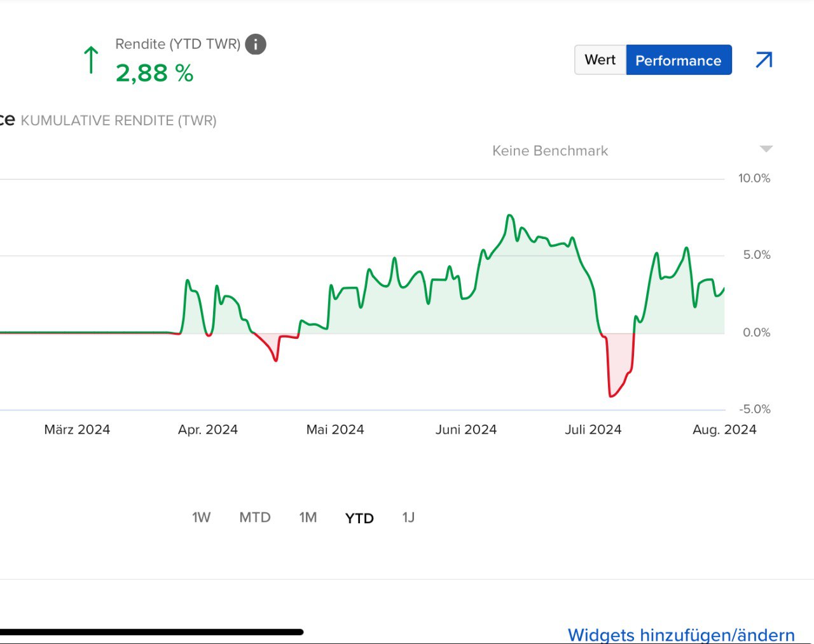The height and width of the screenshot is (644, 814).
Task: Click the KUMULATIVE RENDITE (TWR) heading
Action: point(118,121)
